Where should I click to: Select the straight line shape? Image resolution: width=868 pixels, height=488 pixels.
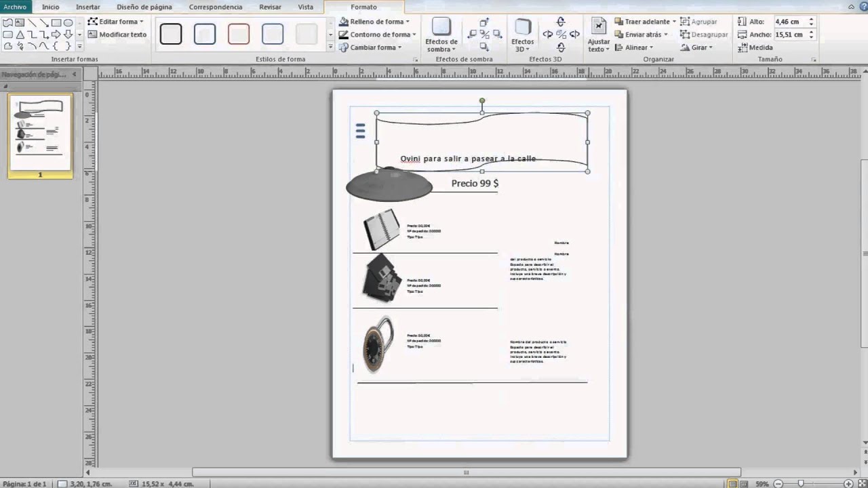point(32,22)
